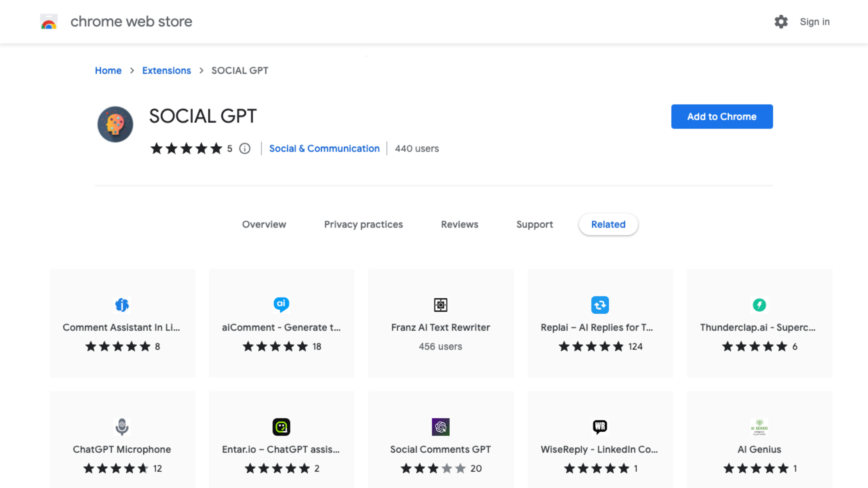Open the WiseReply extension icon
Screen dimensions: 868x488
[600, 427]
